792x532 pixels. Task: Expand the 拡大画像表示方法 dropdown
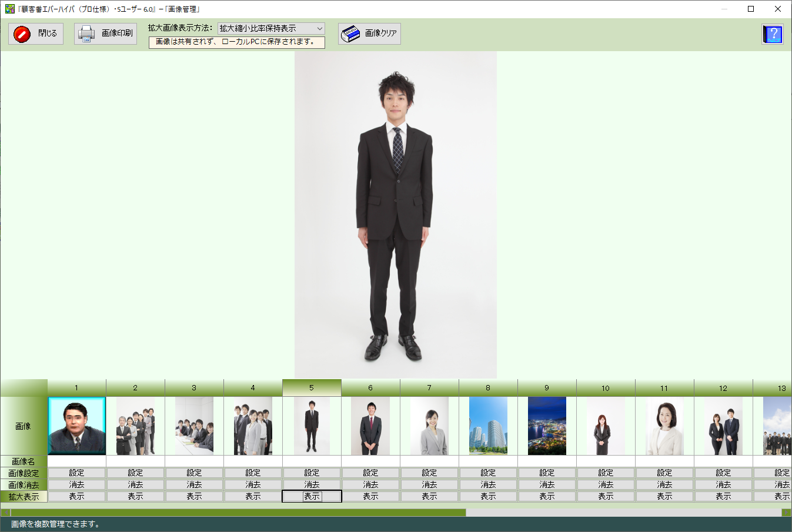319,28
